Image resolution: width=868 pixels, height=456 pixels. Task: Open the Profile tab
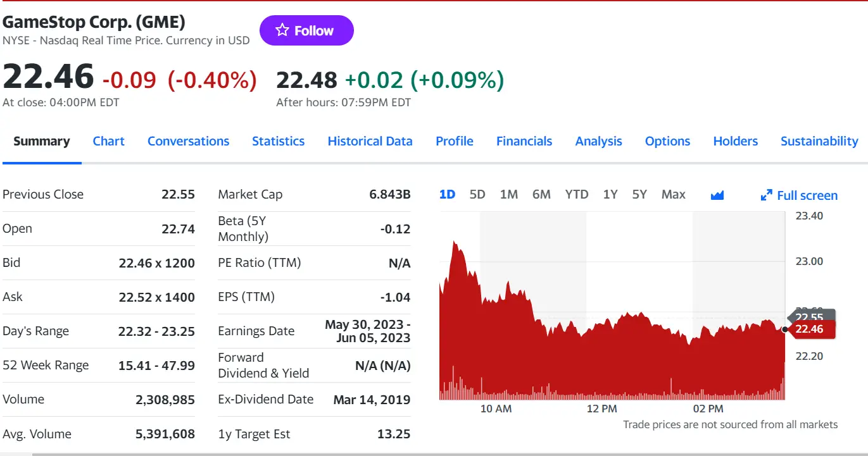454,141
